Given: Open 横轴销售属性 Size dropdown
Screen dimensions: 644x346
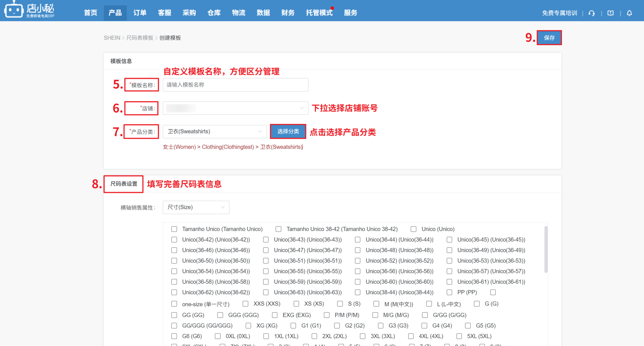Looking at the screenshot, I should tap(196, 207).
